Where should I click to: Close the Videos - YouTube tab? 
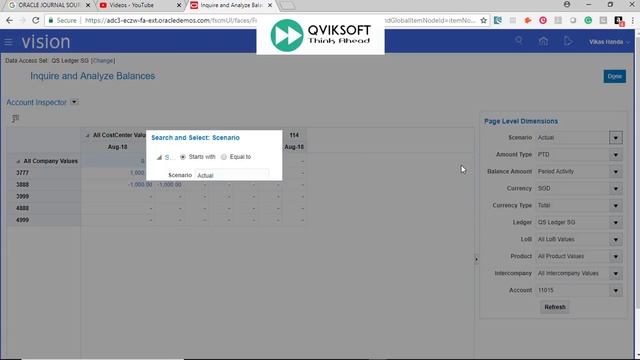click(179, 5)
